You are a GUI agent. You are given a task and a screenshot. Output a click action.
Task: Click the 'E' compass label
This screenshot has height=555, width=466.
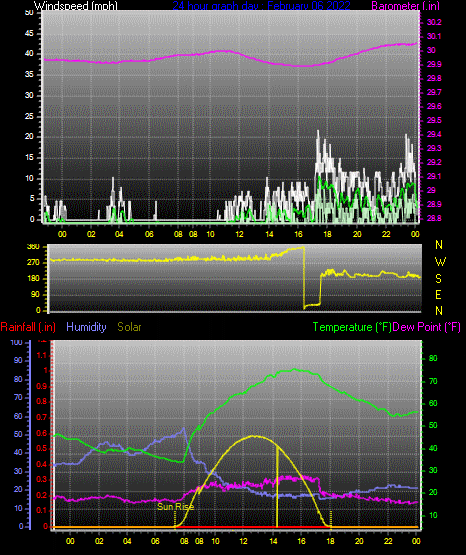point(438,294)
